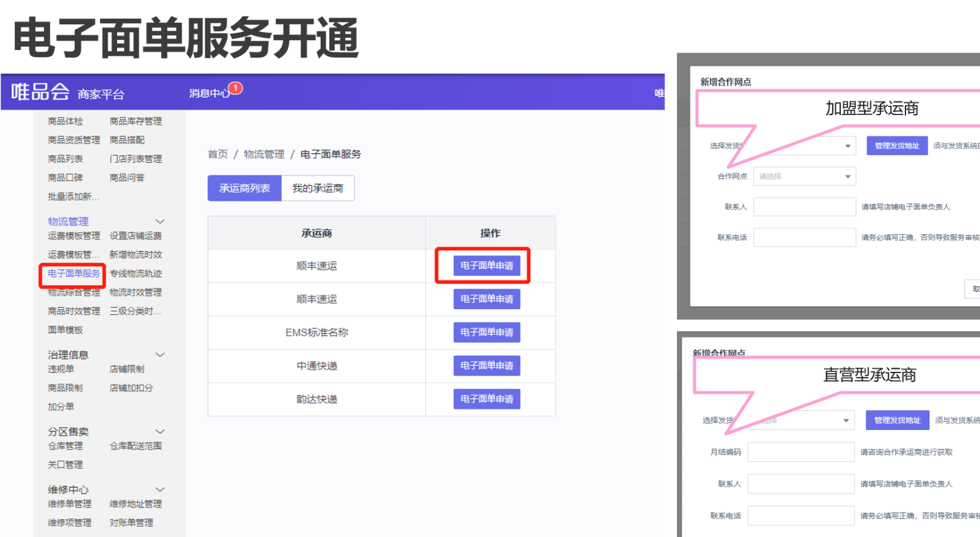Open the 合作网点 请选择 dropdown
The height and width of the screenshot is (537, 980).
click(x=805, y=176)
